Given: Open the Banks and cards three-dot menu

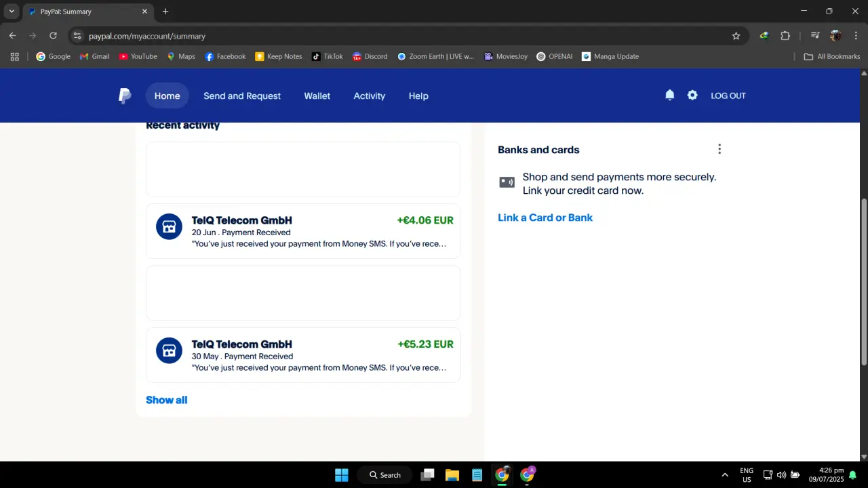Looking at the screenshot, I should point(719,149).
